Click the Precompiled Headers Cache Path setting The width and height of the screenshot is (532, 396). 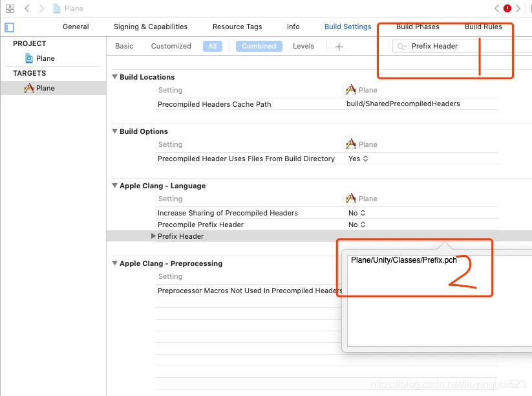pyautogui.click(x=214, y=104)
